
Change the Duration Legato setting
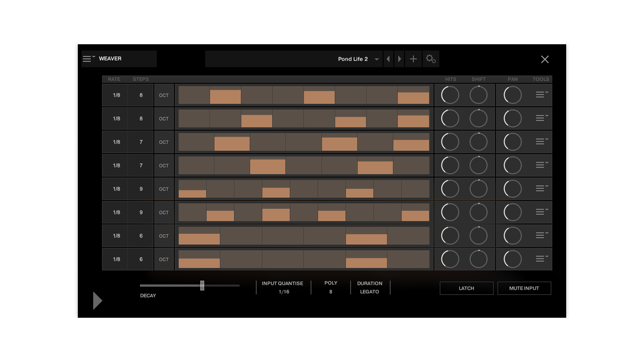[369, 292]
